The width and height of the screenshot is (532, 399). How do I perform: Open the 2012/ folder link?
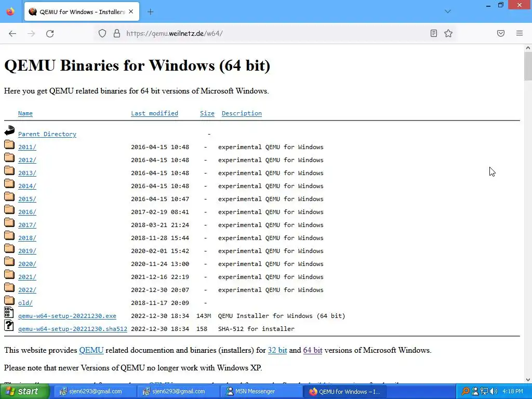click(x=27, y=160)
